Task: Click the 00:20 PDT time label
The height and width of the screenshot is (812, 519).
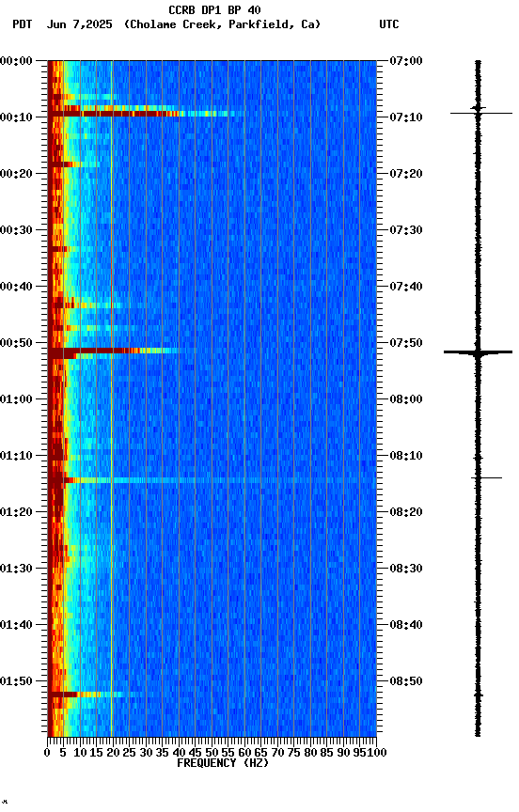Action: pos(16,174)
